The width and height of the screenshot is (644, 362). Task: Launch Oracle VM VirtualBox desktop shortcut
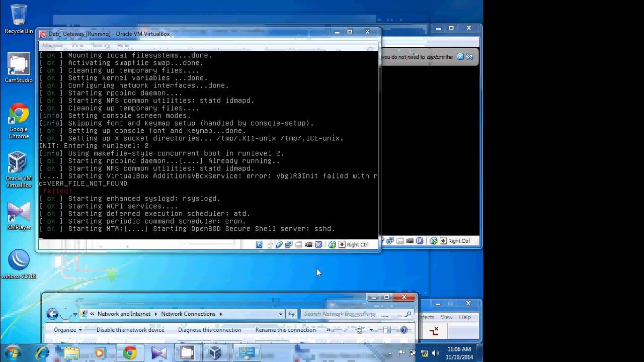pyautogui.click(x=19, y=170)
